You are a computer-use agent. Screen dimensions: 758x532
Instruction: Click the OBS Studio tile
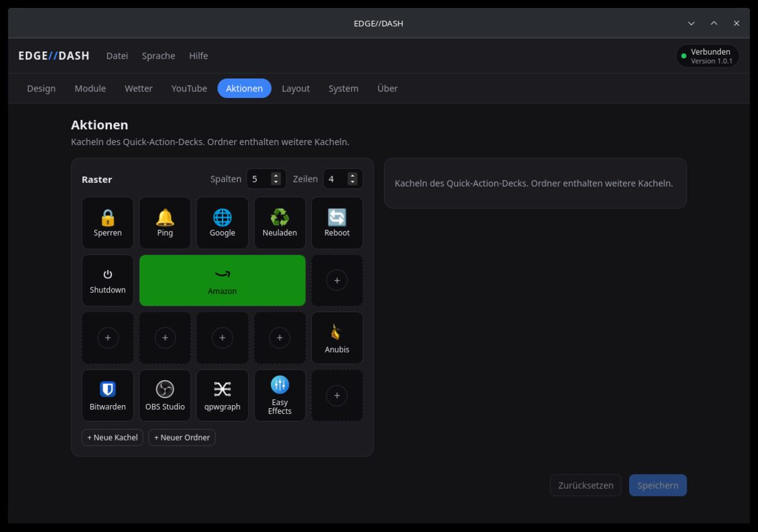165,395
